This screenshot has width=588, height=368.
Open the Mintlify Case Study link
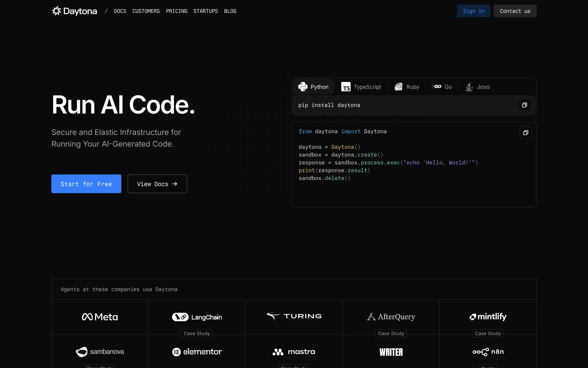(x=488, y=333)
